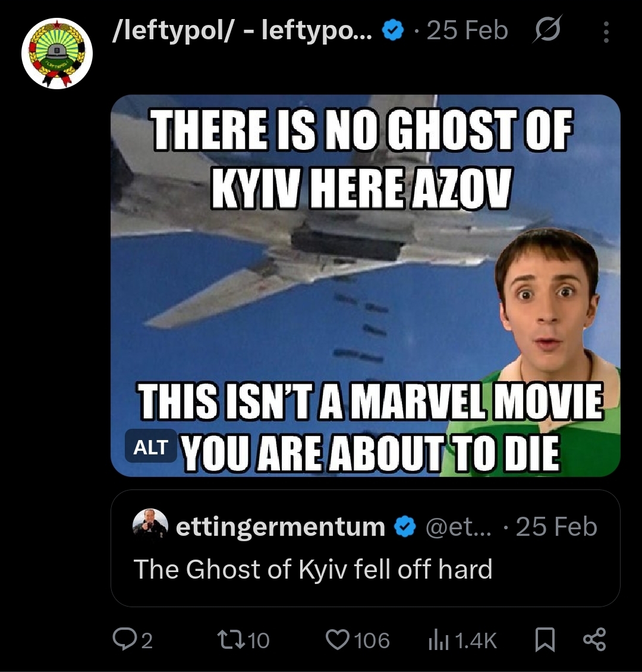The width and height of the screenshot is (642, 672).
Task: Click ettingermentum's small profile avatar
Action: (x=150, y=526)
